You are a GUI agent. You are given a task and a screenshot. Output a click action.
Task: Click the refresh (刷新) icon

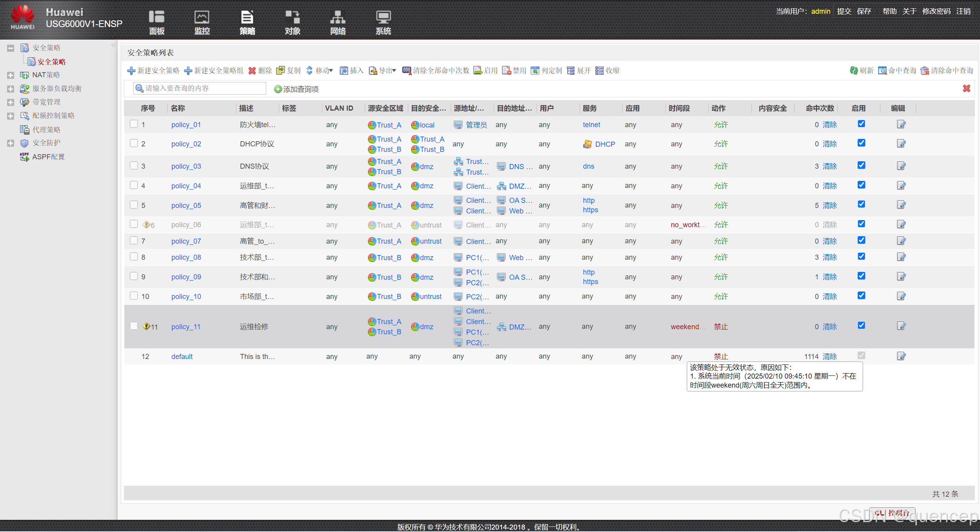pos(854,71)
